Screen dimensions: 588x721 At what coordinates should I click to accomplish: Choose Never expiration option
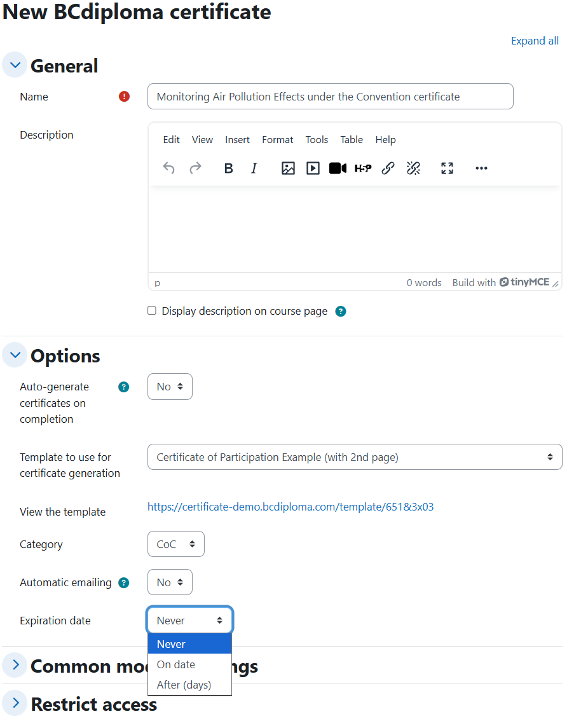[189, 643]
